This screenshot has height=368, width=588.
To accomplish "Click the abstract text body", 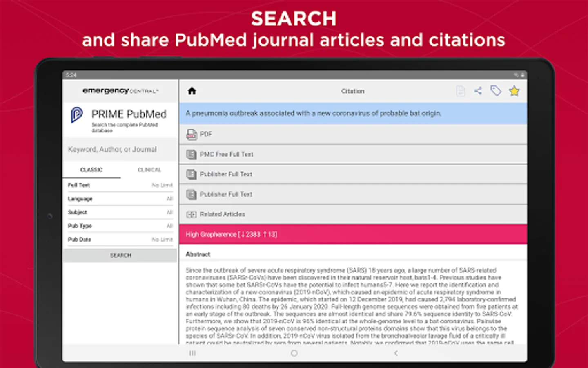I will [x=352, y=306].
